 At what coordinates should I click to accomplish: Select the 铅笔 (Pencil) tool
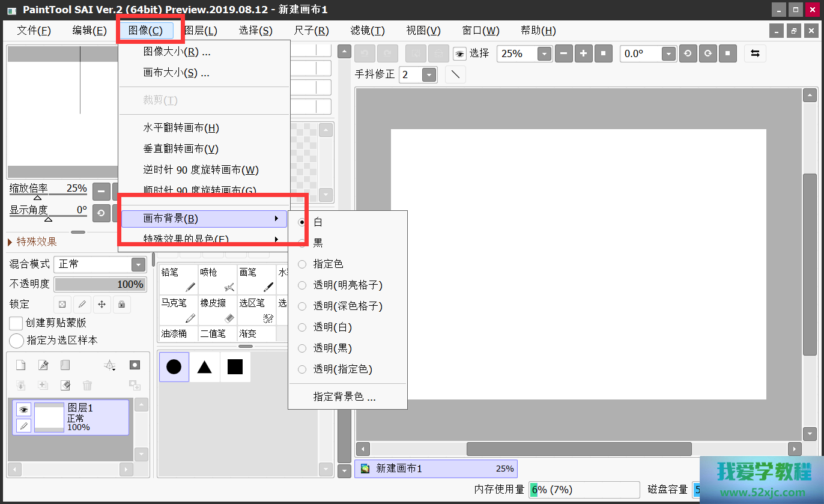point(178,279)
